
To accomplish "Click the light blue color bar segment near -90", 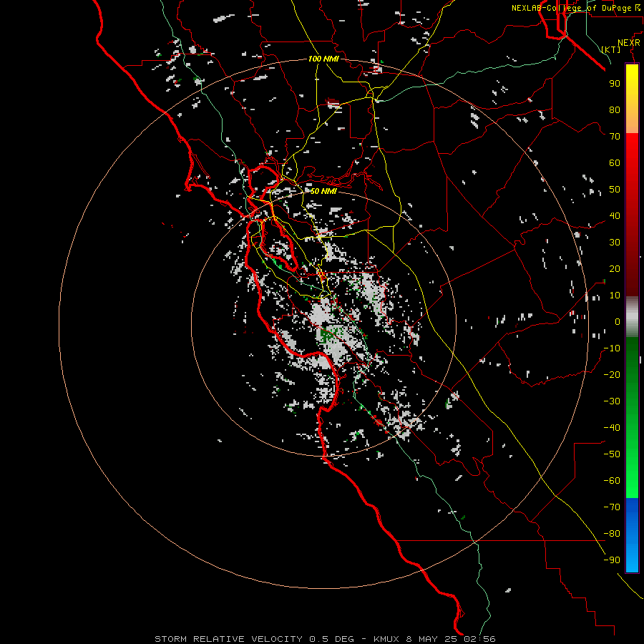I will pos(632,559).
